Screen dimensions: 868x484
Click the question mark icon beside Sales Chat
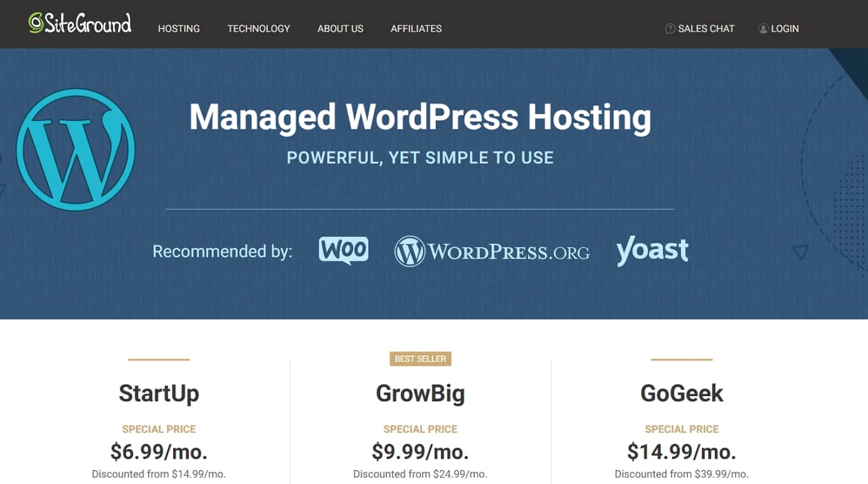[670, 29]
